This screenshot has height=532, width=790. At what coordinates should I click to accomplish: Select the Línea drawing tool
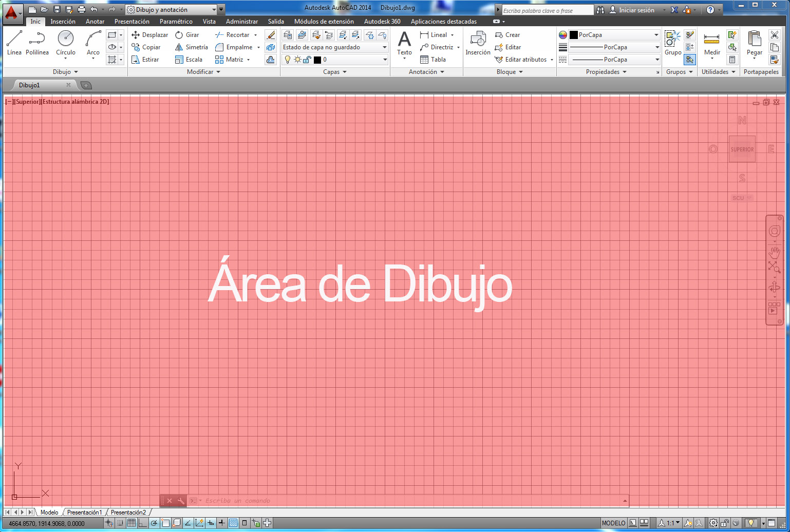(14, 43)
